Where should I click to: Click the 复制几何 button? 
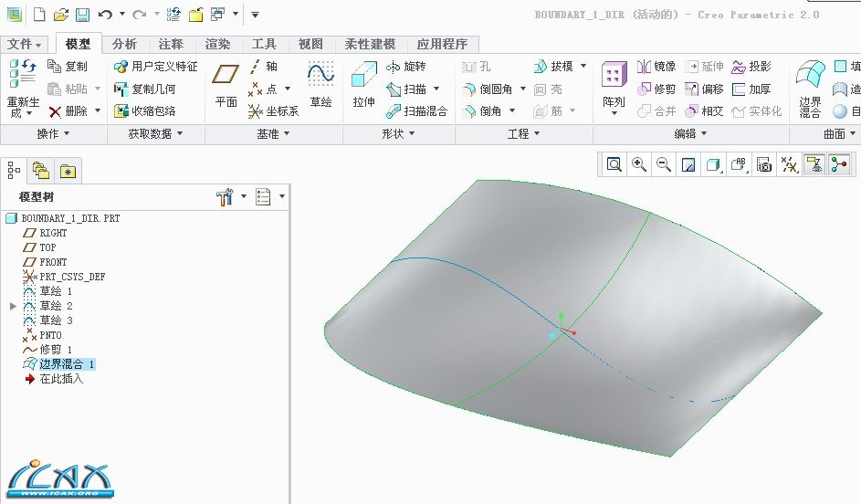click(144, 89)
